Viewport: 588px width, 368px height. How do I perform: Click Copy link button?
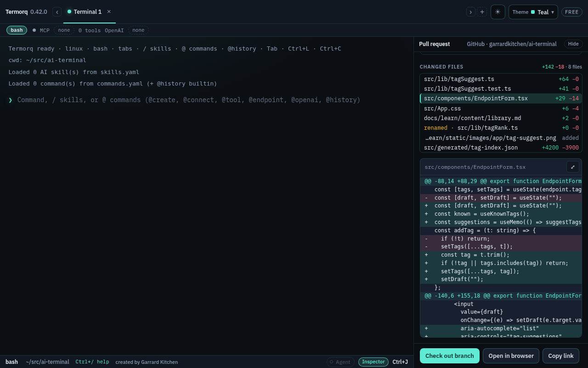[561, 356]
